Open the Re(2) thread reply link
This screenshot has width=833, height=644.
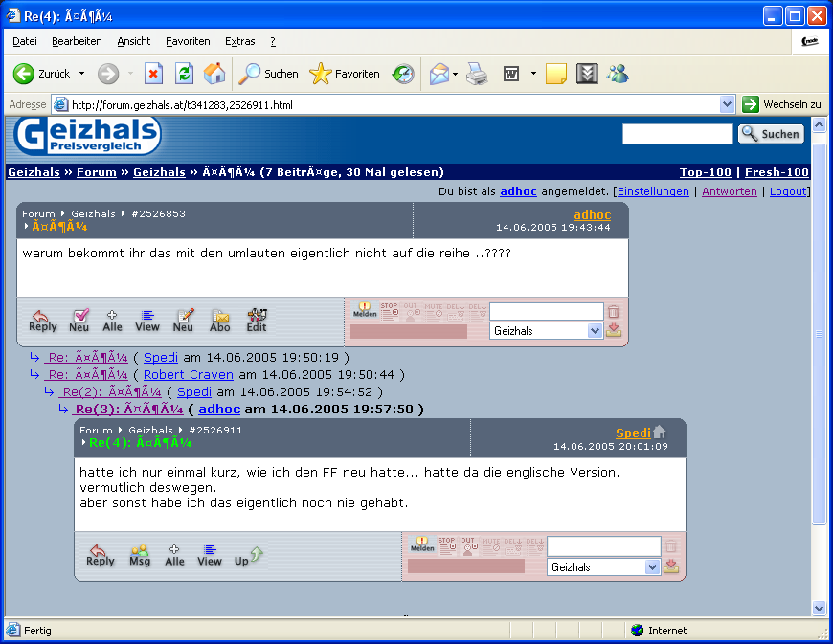tap(110, 391)
